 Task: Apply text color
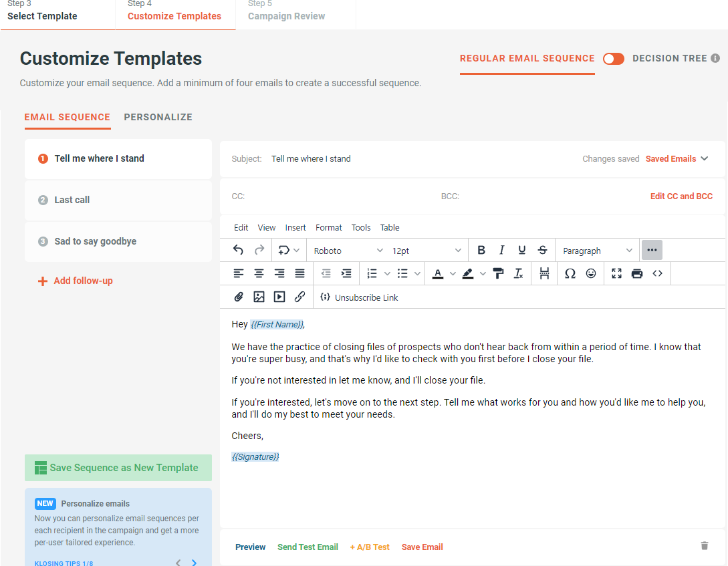(438, 274)
